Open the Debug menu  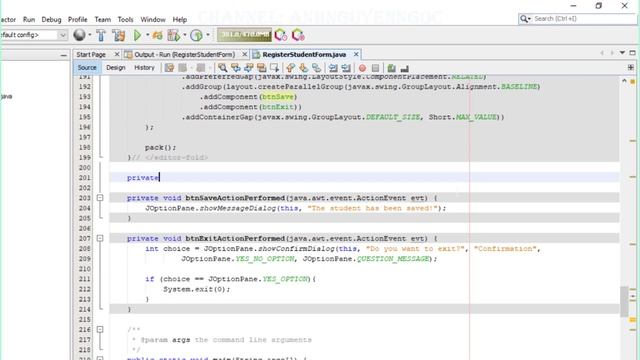(x=51, y=20)
